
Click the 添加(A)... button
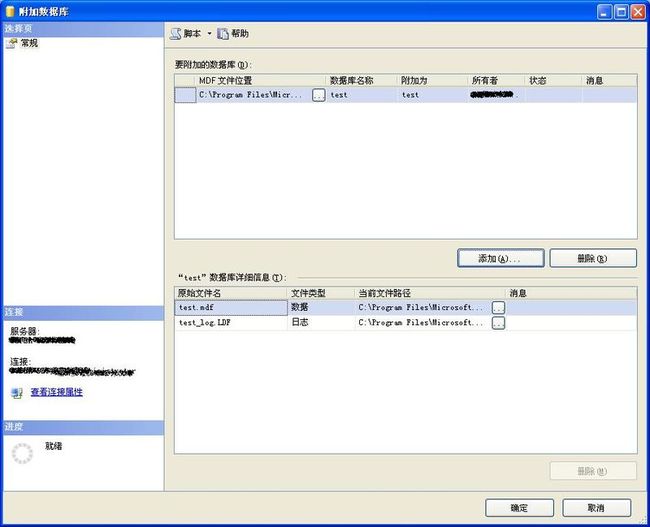(501, 258)
